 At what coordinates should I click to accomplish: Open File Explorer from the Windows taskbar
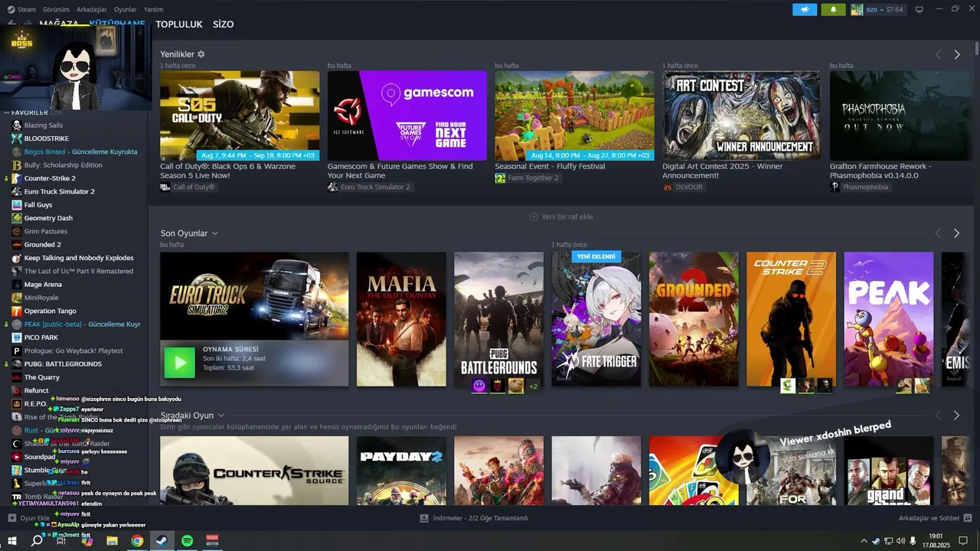[112, 540]
